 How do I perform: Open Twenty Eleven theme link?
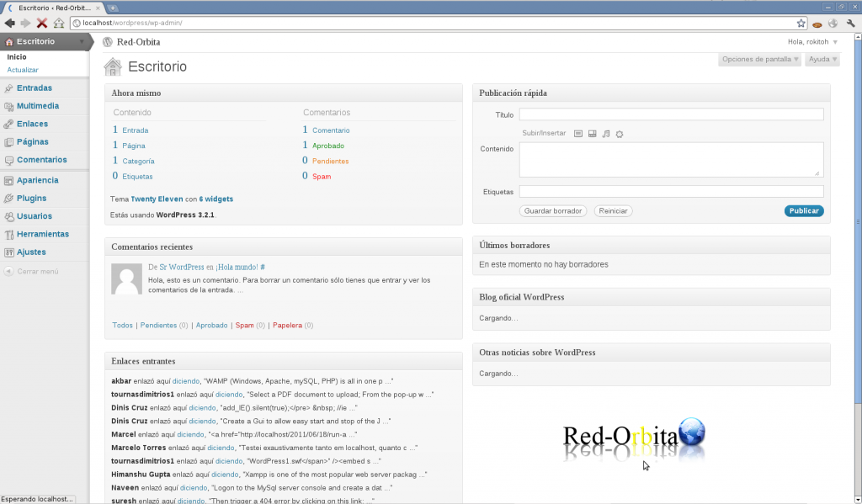point(157,199)
